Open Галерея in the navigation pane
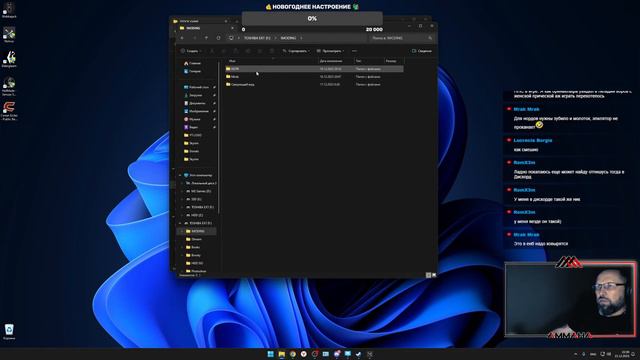The image size is (640, 360). point(193,71)
